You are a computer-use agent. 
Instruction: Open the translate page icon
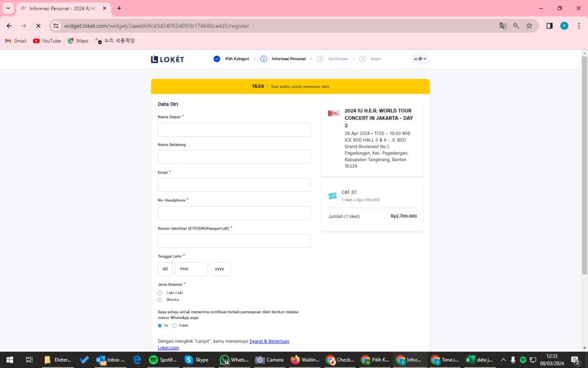point(503,26)
